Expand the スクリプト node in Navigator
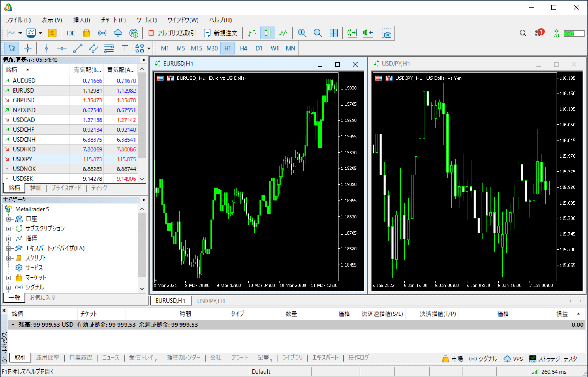Viewport: 588px width, 377px height. (8, 258)
